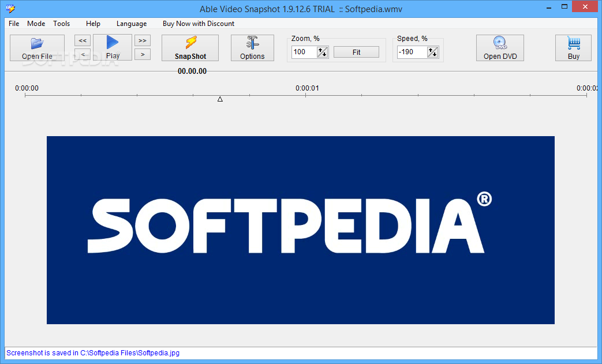This screenshot has height=364, width=602.
Task: Click the saved screenshot path status message
Action: point(93,353)
